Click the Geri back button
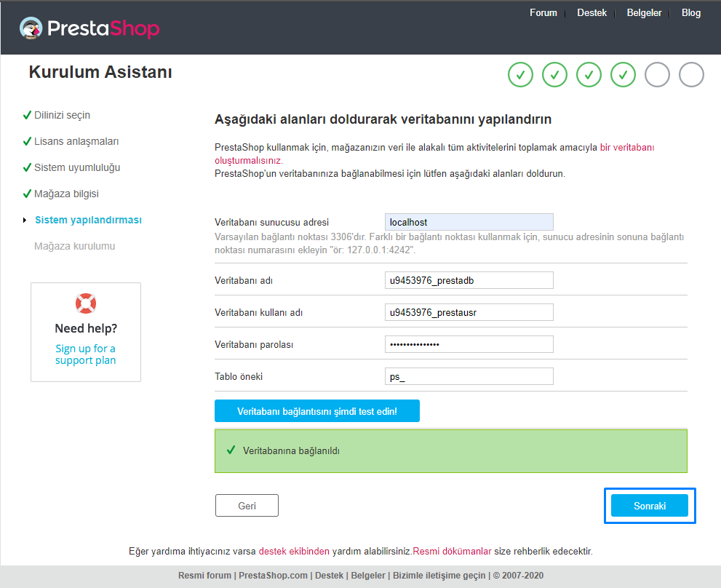This screenshot has width=721, height=588. coord(247,506)
